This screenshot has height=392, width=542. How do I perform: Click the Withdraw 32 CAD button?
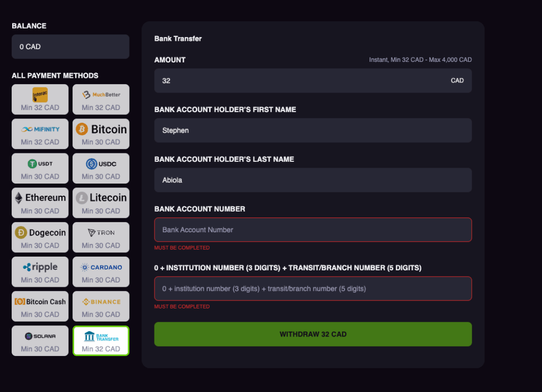tap(313, 334)
